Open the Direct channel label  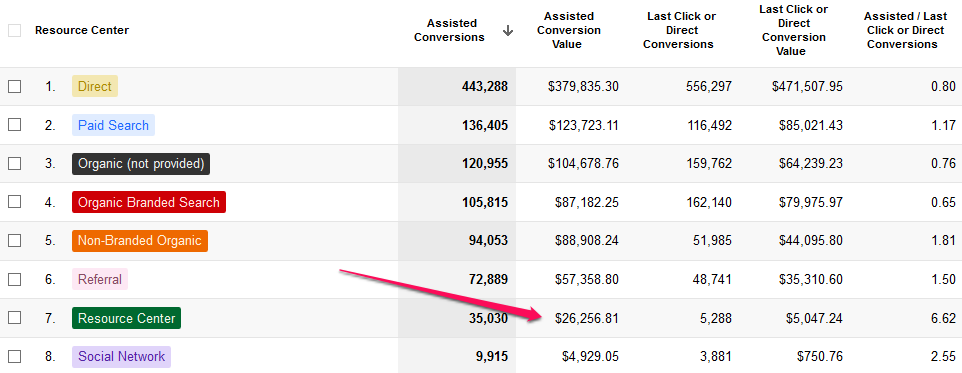tap(94, 87)
